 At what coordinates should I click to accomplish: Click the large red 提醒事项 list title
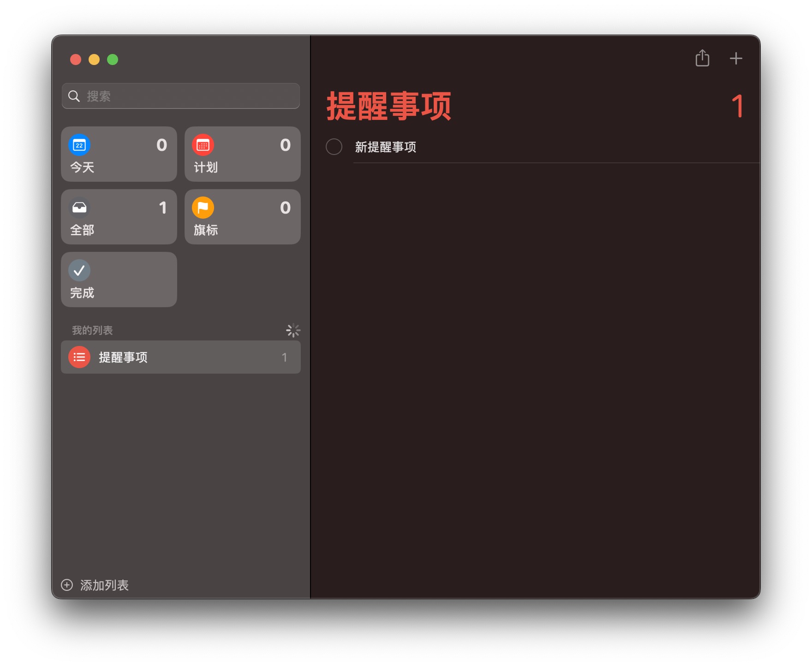(388, 106)
